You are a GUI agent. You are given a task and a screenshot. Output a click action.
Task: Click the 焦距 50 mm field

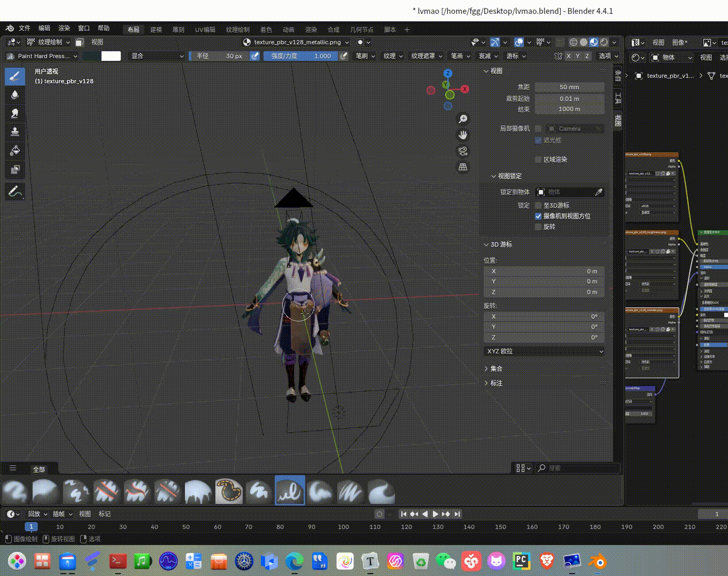[570, 87]
